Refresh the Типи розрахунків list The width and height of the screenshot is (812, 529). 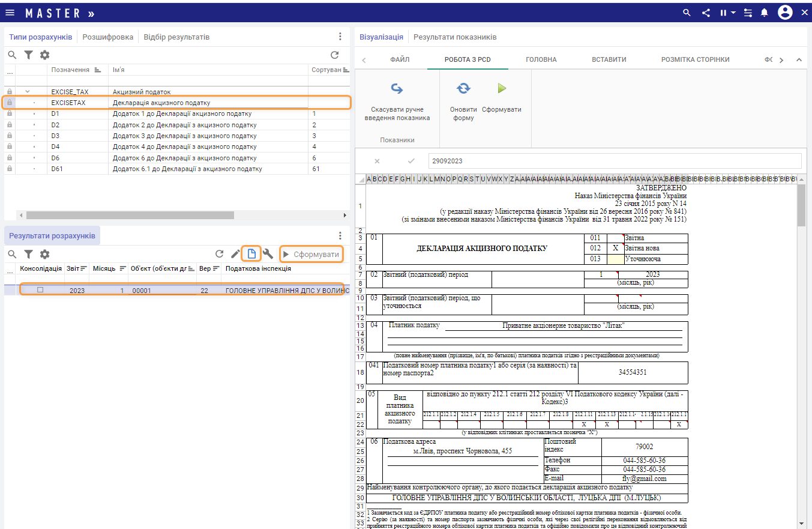tap(335, 55)
